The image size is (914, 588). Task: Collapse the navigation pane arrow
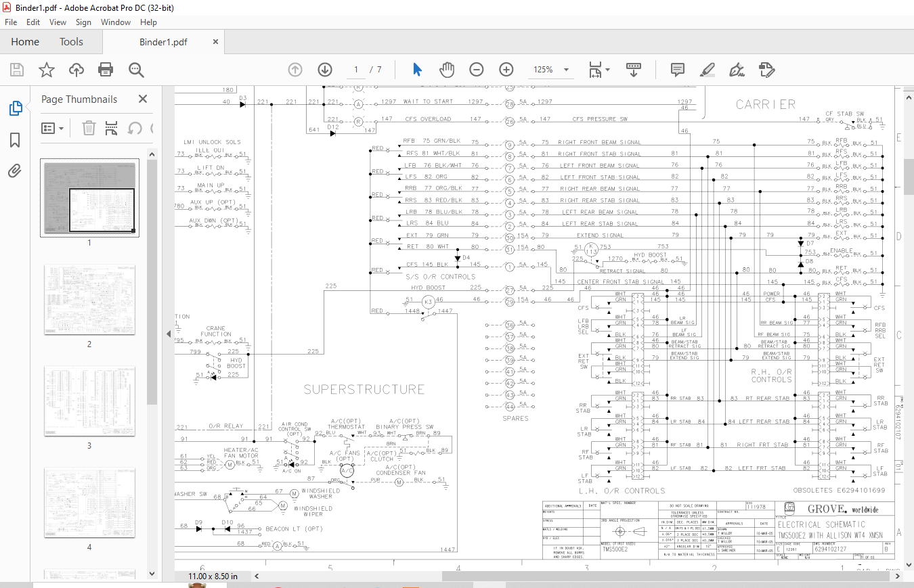[169, 334]
